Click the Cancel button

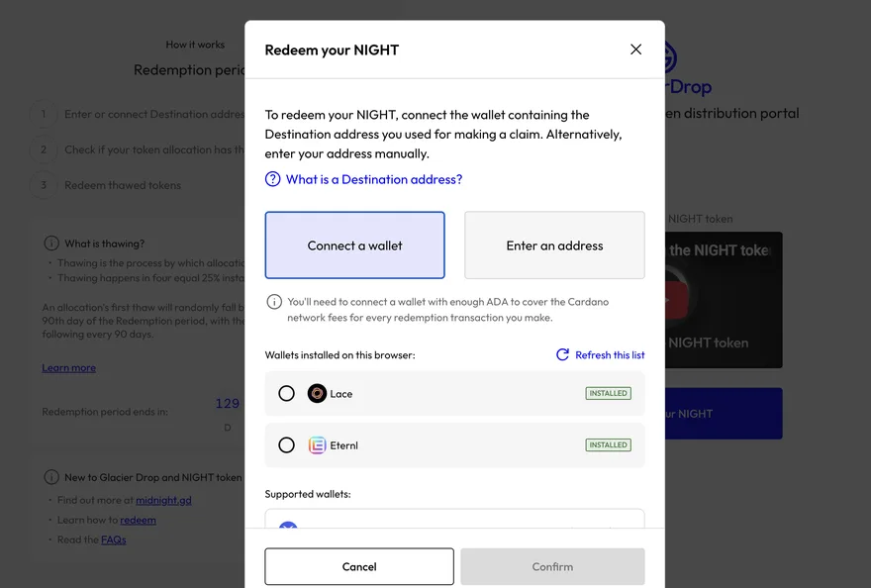[x=359, y=566]
